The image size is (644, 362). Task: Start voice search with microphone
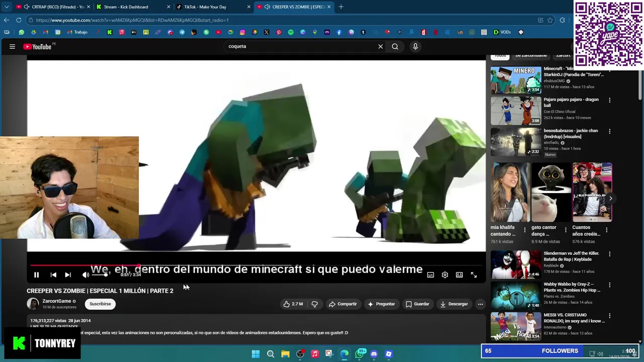415,46
